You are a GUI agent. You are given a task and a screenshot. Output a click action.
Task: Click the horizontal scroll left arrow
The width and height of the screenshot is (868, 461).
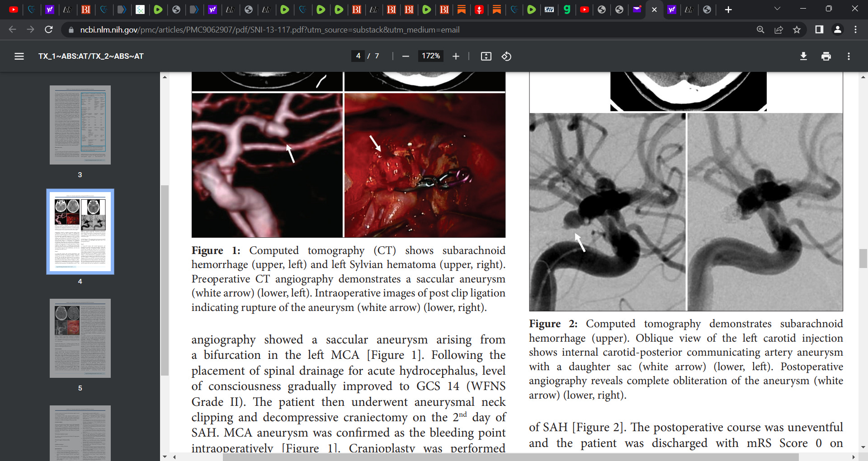coord(175,457)
